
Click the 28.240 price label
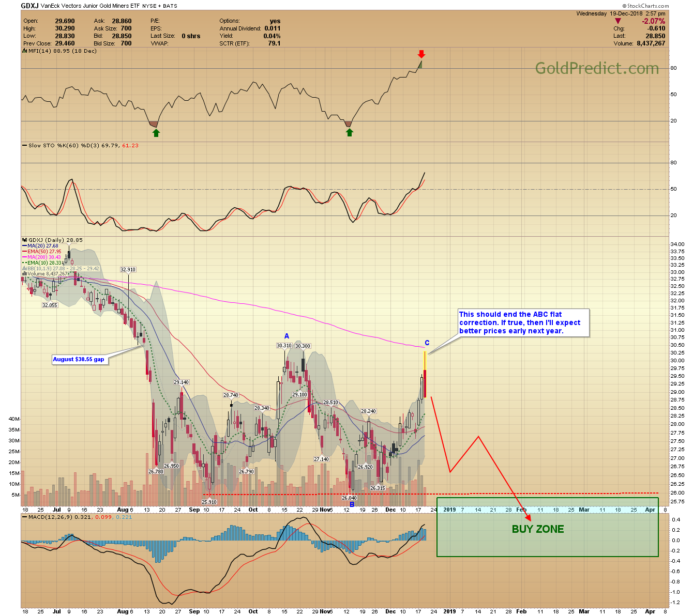[368, 411]
